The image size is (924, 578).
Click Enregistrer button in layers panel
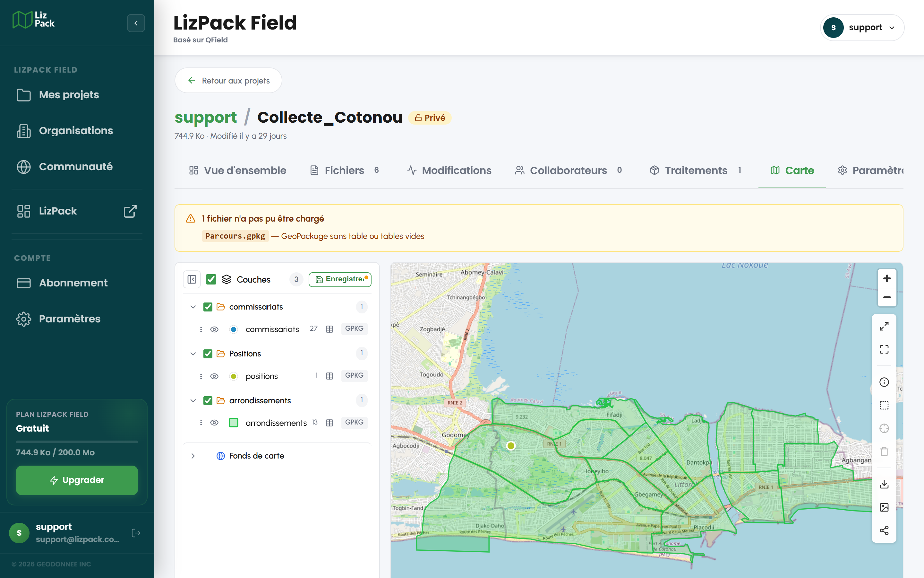(340, 279)
